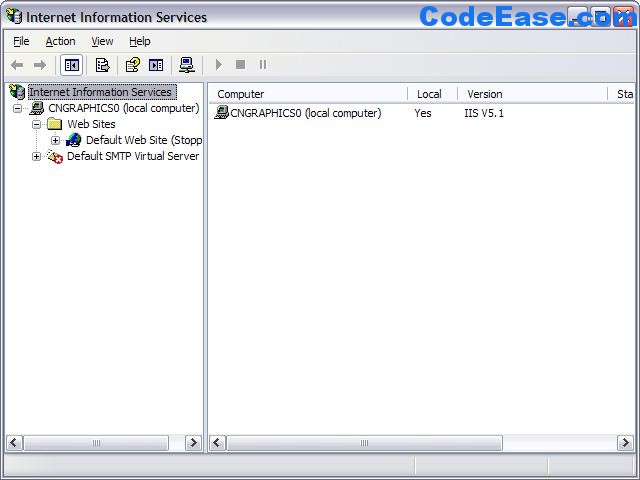Click the 'IIS V5.1' version cell
The image size is (640, 480).
click(x=484, y=113)
